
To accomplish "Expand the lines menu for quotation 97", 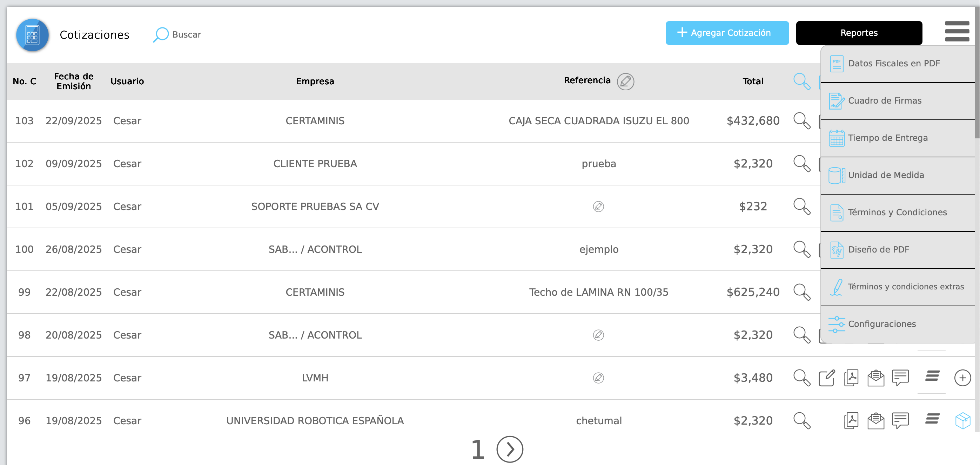I will click(932, 376).
